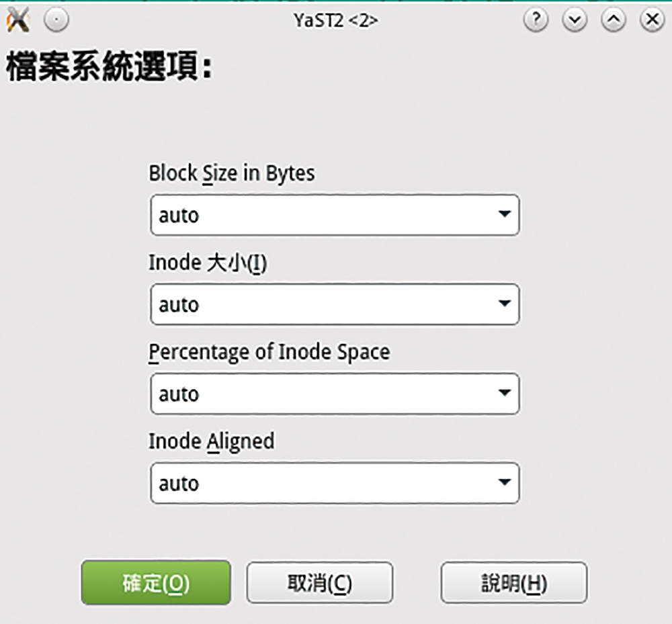
Task: Open the Inode Aligned auto combo box
Action: tap(335, 483)
